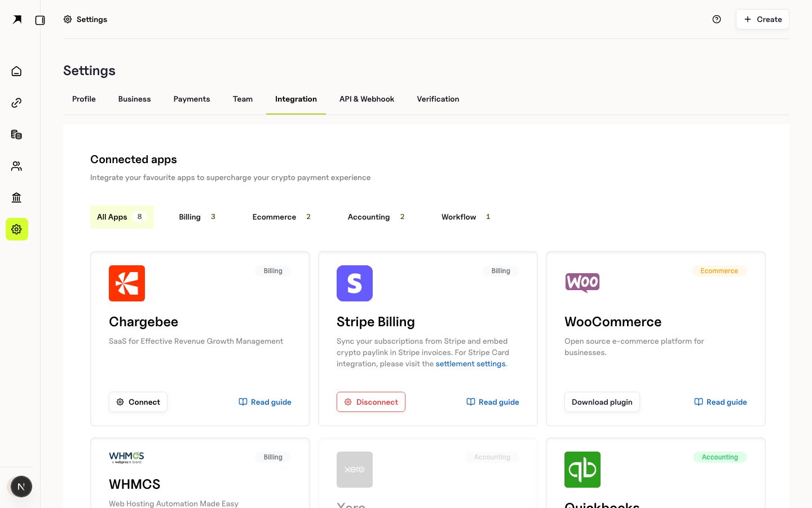812x508 pixels.
Task: Click the Connected apps heading
Action: pyautogui.click(x=134, y=159)
